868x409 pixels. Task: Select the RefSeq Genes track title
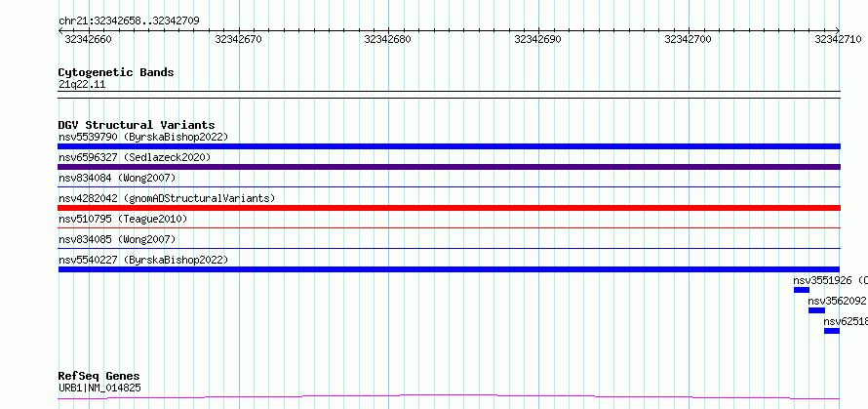(99, 377)
